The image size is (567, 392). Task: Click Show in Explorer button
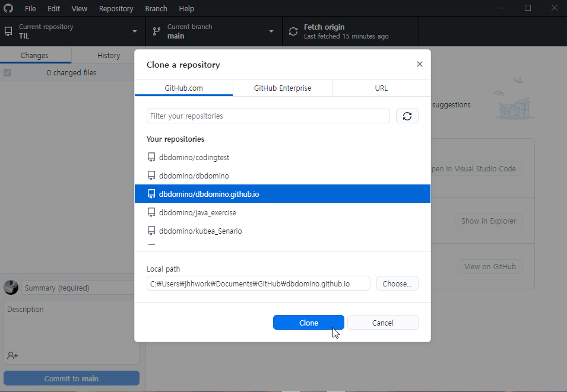tap(489, 221)
